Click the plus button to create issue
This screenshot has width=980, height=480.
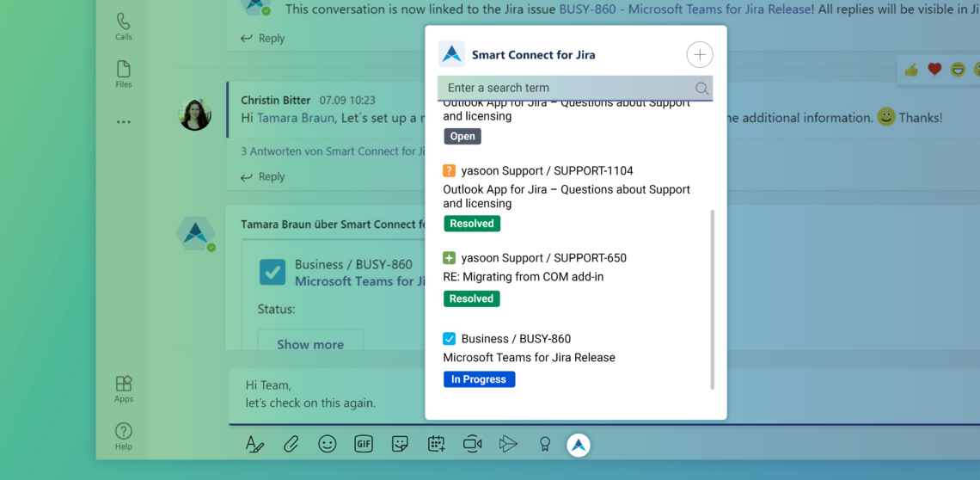[700, 54]
